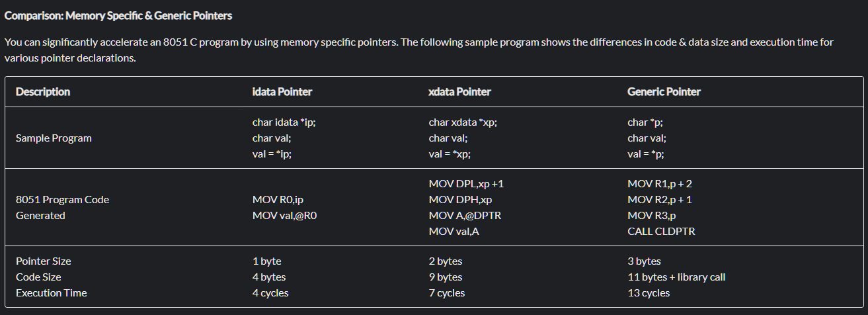Viewport: 868px width, 315px height.
Task: Click the "Execution Time" row label
Action: [x=52, y=293]
